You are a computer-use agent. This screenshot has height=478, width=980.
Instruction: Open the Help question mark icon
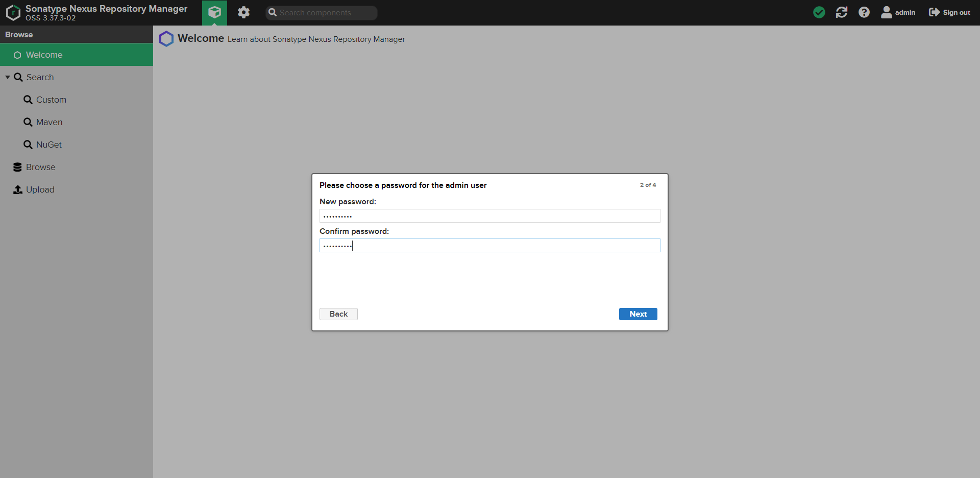point(864,12)
